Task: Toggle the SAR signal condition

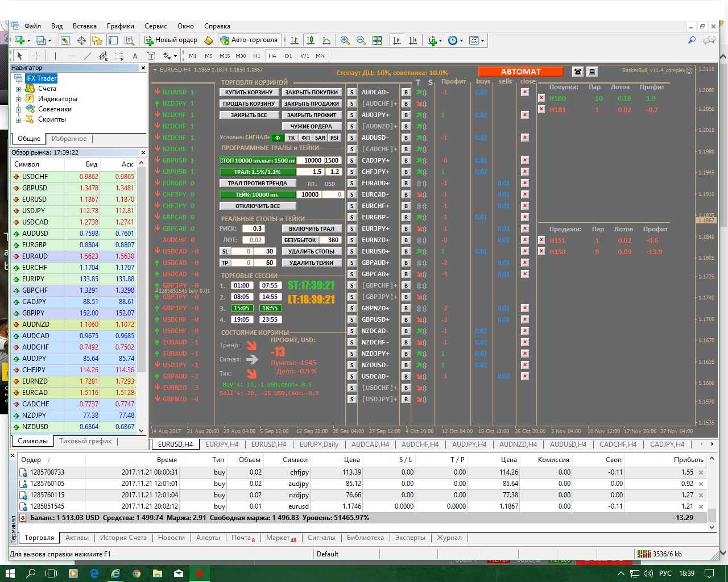Action: pyautogui.click(x=320, y=138)
